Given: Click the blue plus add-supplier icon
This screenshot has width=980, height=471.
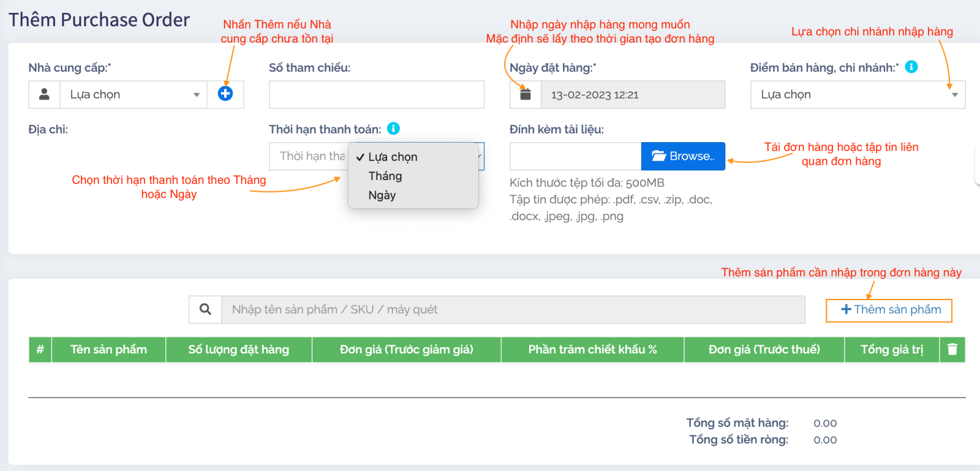Looking at the screenshot, I should (225, 94).
